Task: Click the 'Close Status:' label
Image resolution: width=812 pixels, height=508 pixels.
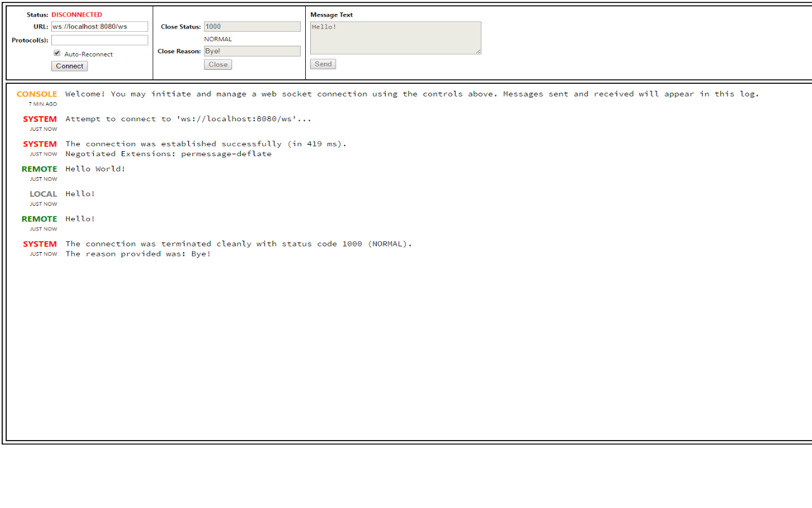Action: (x=181, y=27)
